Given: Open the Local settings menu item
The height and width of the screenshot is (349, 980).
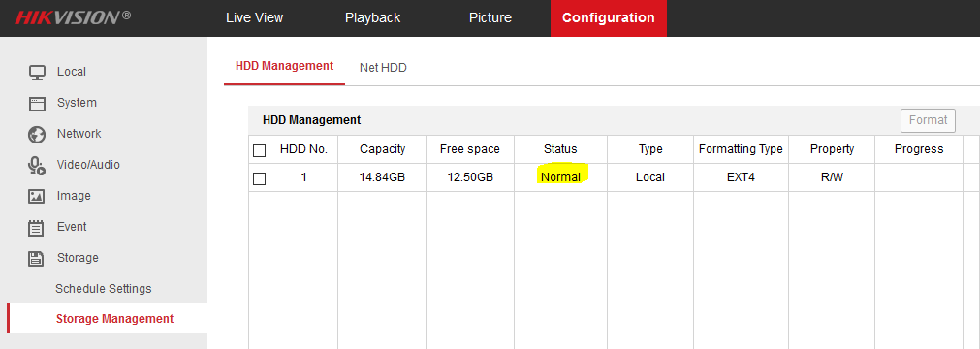Looking at the screenshot, I should (72, 72).
